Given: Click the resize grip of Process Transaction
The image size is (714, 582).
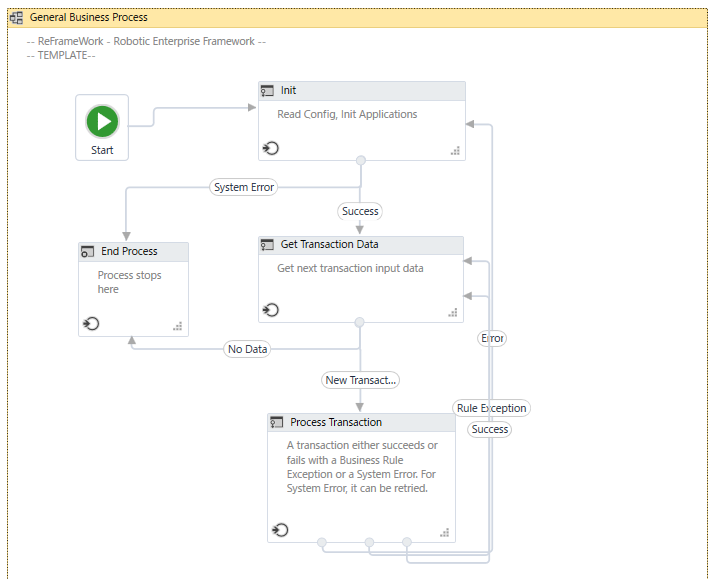Looking at the screenshot, I should pyautogui.click(x=444, y=532).
